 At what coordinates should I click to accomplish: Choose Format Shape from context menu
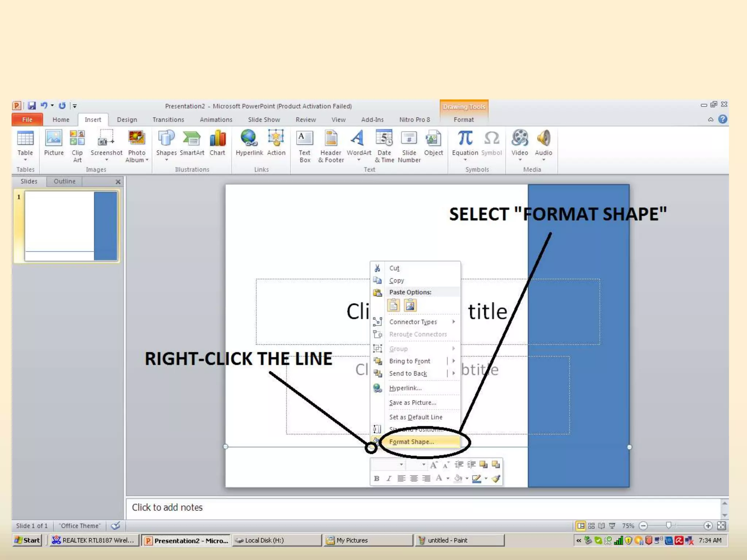click(x=411, y=442)
